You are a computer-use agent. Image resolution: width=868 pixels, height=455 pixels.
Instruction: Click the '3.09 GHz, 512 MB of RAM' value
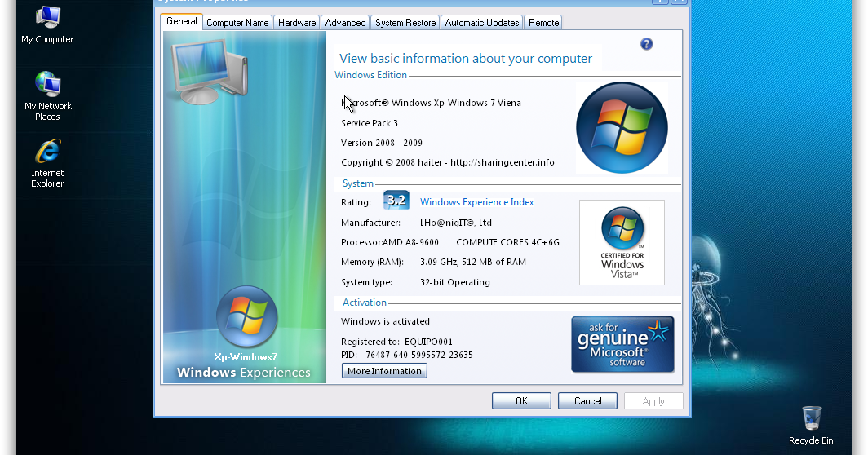click(x=473, y=262)
